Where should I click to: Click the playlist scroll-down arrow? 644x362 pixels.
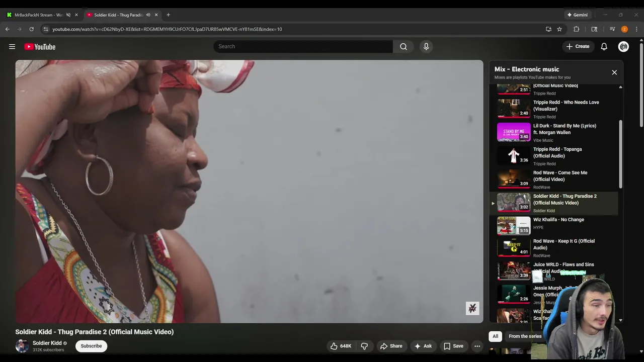click(620, 320)
